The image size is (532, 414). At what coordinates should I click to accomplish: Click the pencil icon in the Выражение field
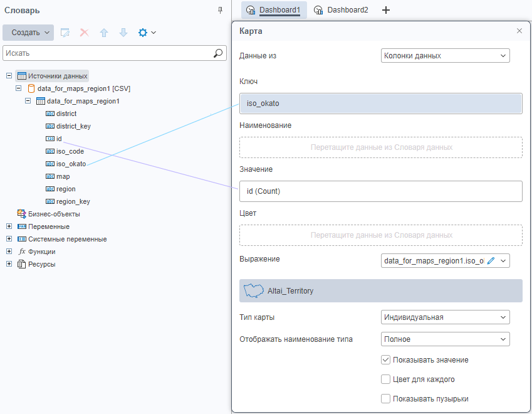click(x=491, y=261)
